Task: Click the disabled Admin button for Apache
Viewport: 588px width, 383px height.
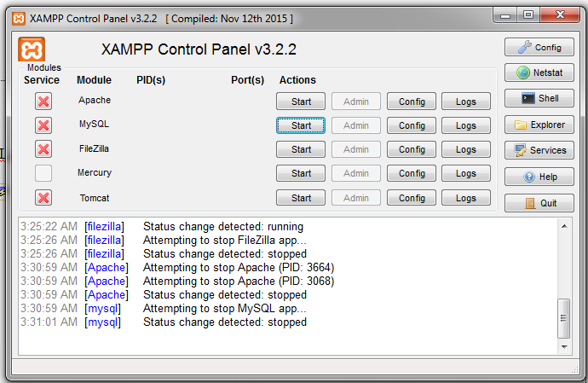Action: [356, 102]
